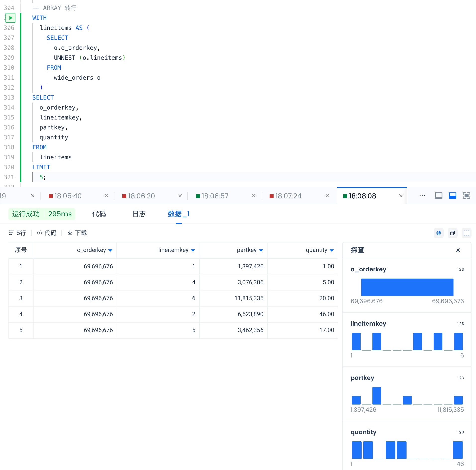Viewport: 476px width, 470px height.
Task: Open partkey column sort dropdown
Action: [261, 250]
